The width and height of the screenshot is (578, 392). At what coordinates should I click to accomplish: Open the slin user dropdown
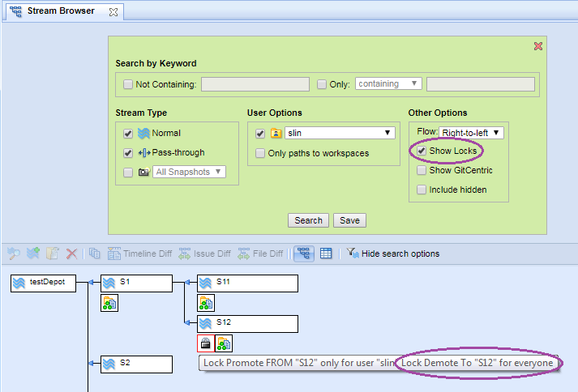pos(339,133)
